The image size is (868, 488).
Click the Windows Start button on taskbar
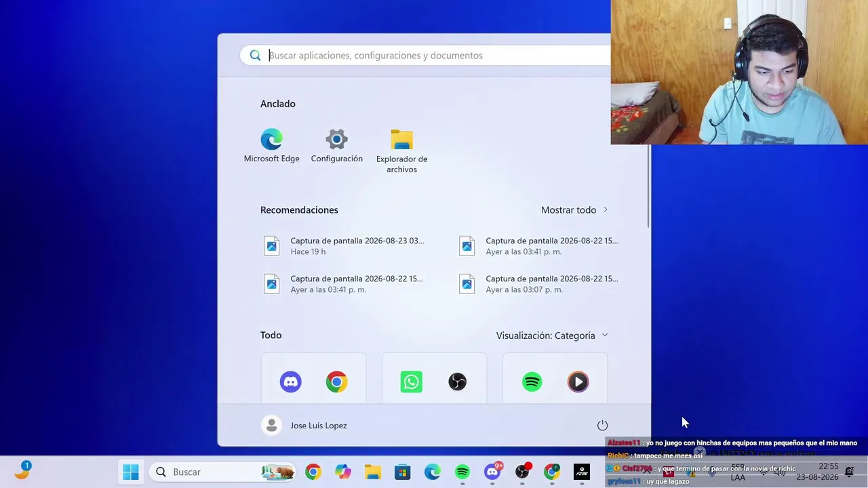click(x=131, y=472)
